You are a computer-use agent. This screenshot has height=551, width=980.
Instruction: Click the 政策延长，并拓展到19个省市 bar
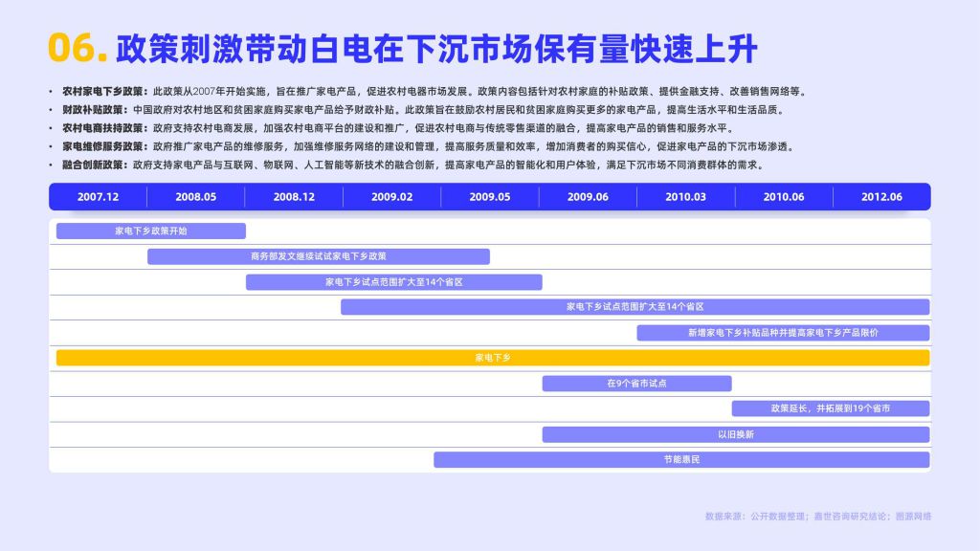point(831,408)
